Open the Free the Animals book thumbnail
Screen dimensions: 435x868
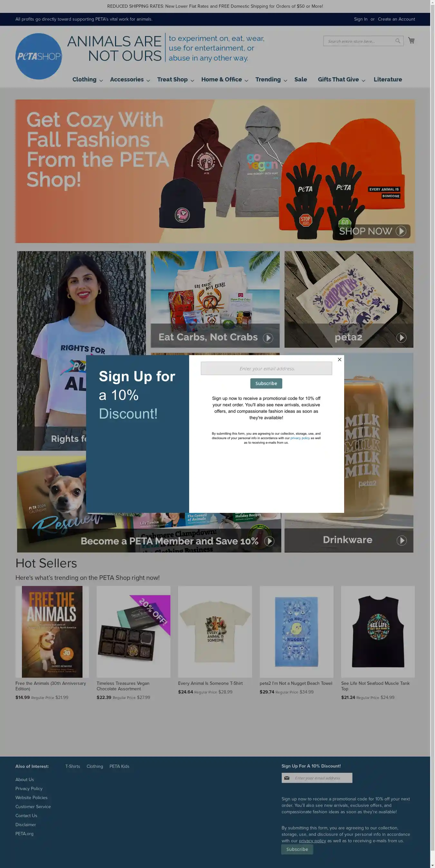pos(52,632)
